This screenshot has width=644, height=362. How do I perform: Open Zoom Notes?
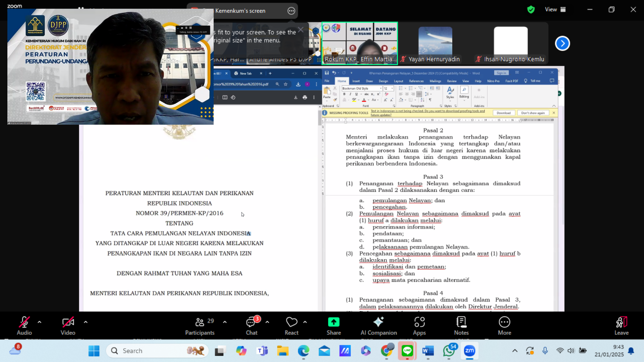(x=461, y=325)
